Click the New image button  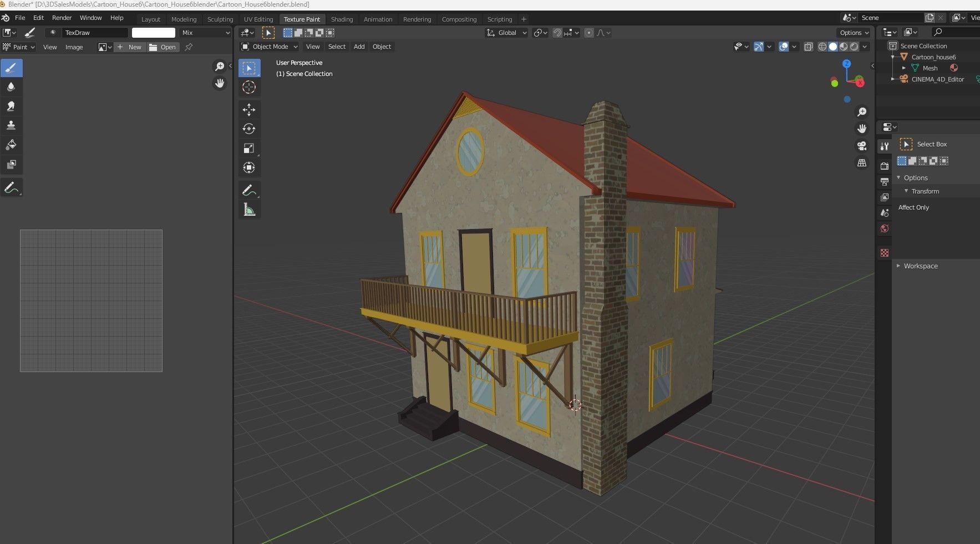(129, 47)
